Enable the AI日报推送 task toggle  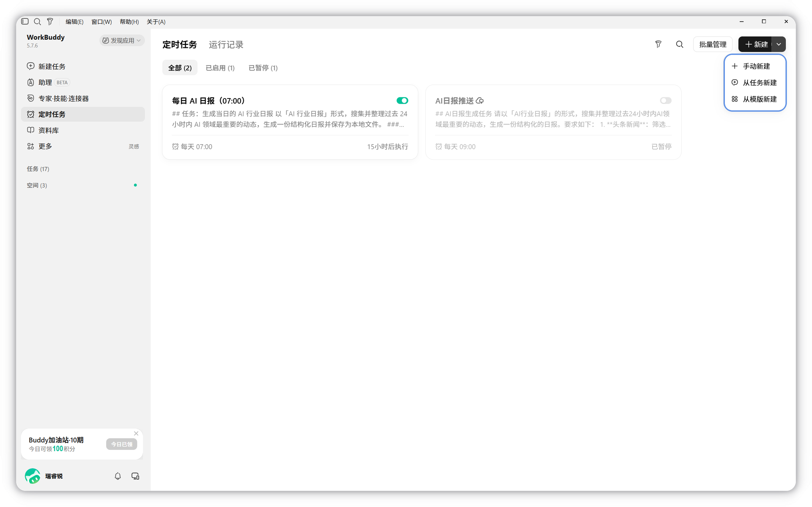[x=666, y=101]
